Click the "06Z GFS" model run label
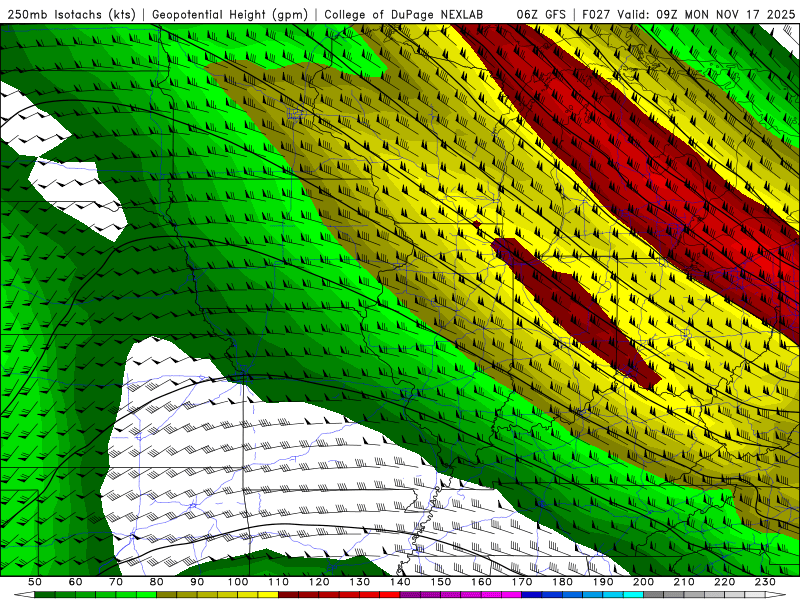Screen dimensions: 800x600 pos(541,14)
